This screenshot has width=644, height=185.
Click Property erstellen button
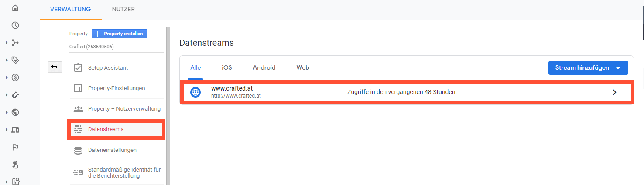[120, 34]
